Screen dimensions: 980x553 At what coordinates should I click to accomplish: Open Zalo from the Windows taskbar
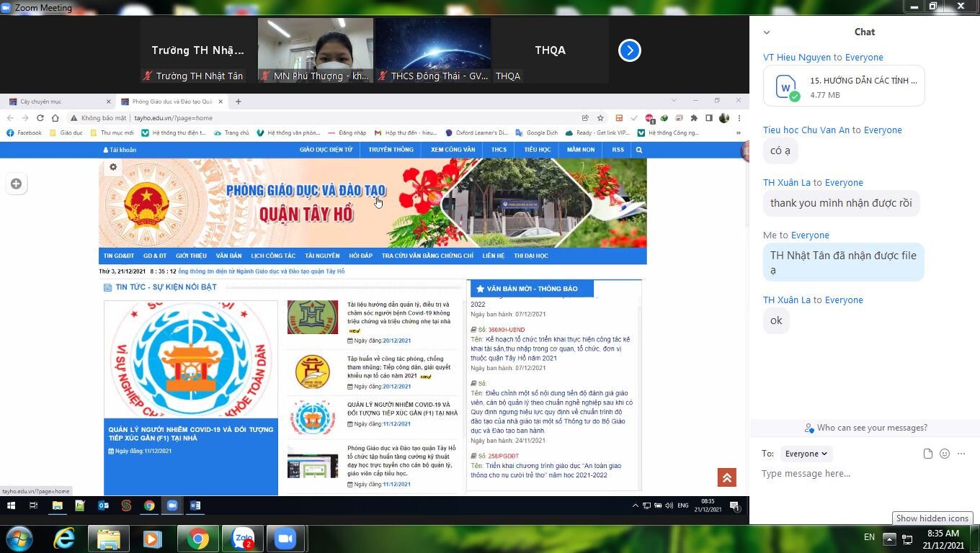[244, 538]
